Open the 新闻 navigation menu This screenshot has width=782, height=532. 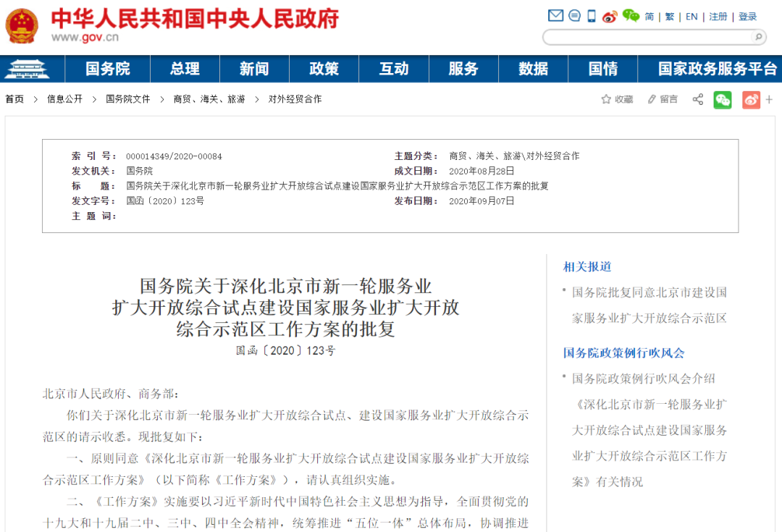tap(253, 69)
